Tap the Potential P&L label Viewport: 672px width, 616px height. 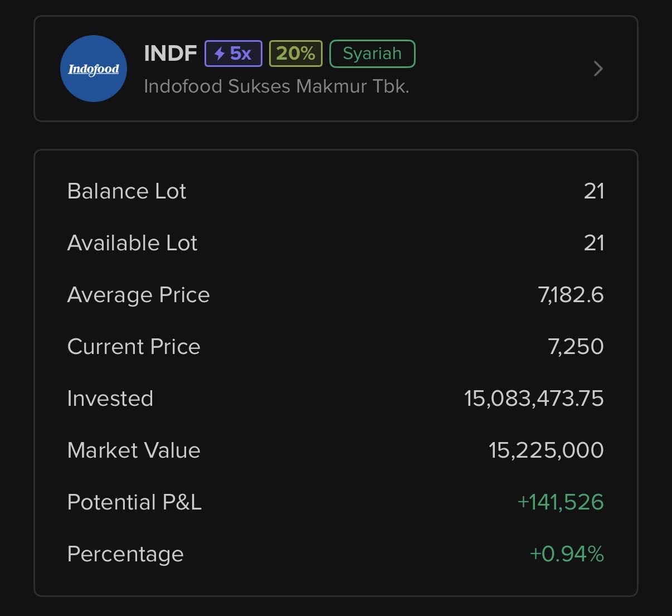[x=134, y=502]
